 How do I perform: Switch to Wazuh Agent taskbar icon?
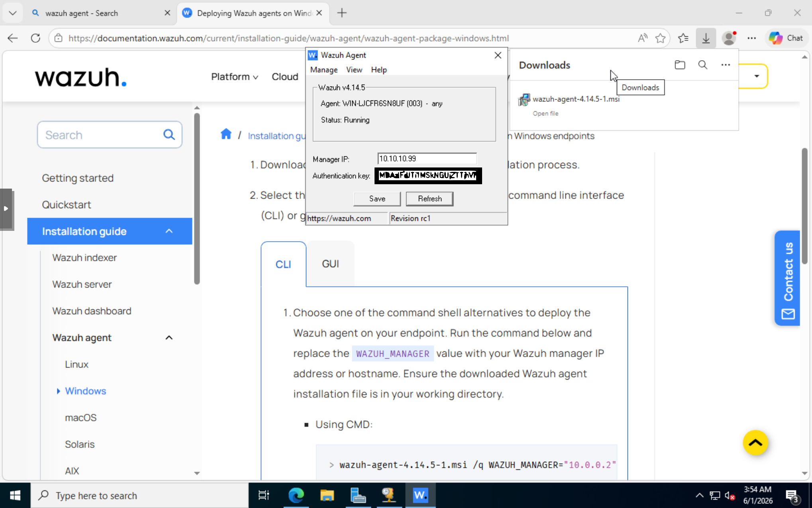pyautogui.click(x=420, y=496)
